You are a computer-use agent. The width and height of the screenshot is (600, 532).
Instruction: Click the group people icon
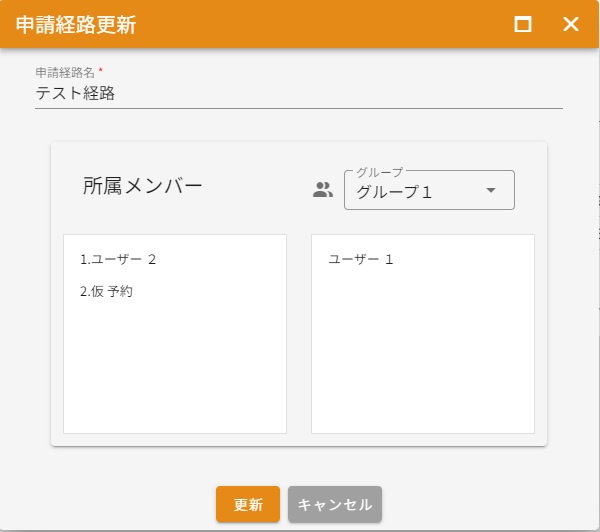322,190
